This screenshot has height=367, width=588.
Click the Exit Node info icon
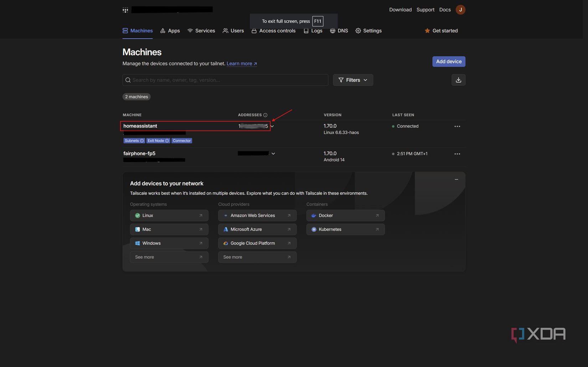(x=167, y=141)
